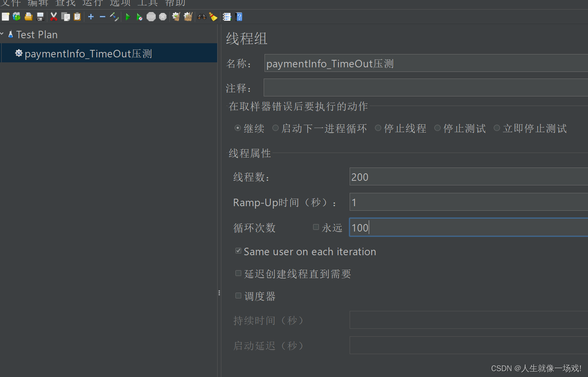Open the Templates icon in toolbar
Screen dimensions: 588x377
click(17, 17)
